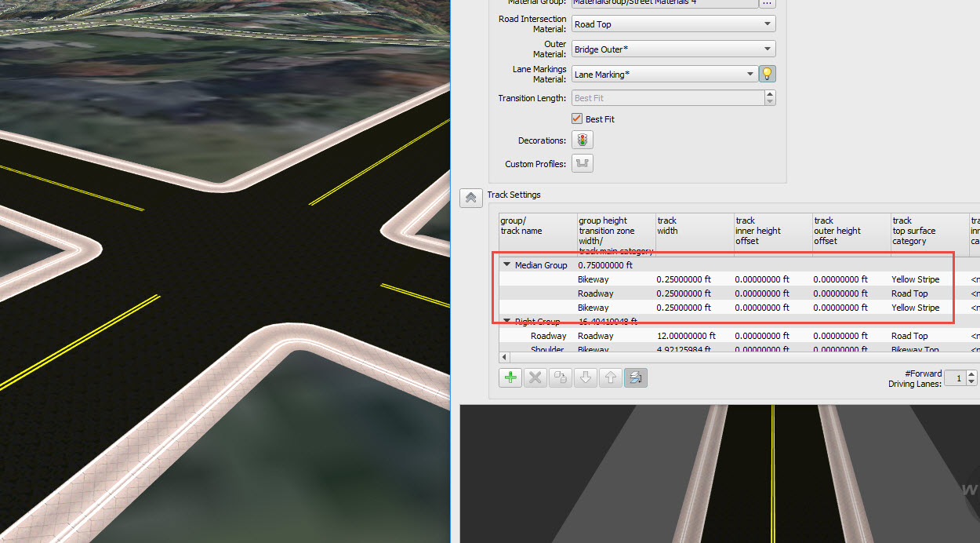Browse Material Group with the ellipsis button
The height and width of the screenshot is (543, 980).
(x=767, y=3)
